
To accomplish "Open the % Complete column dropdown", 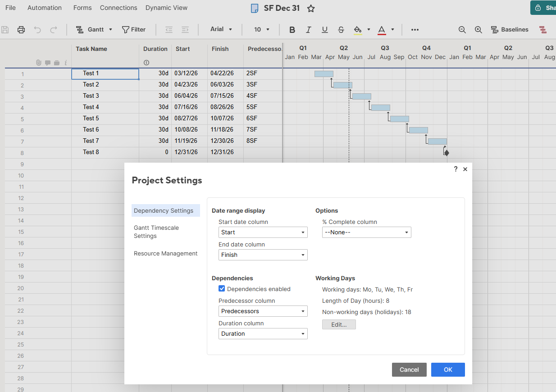I will [367, 232].
